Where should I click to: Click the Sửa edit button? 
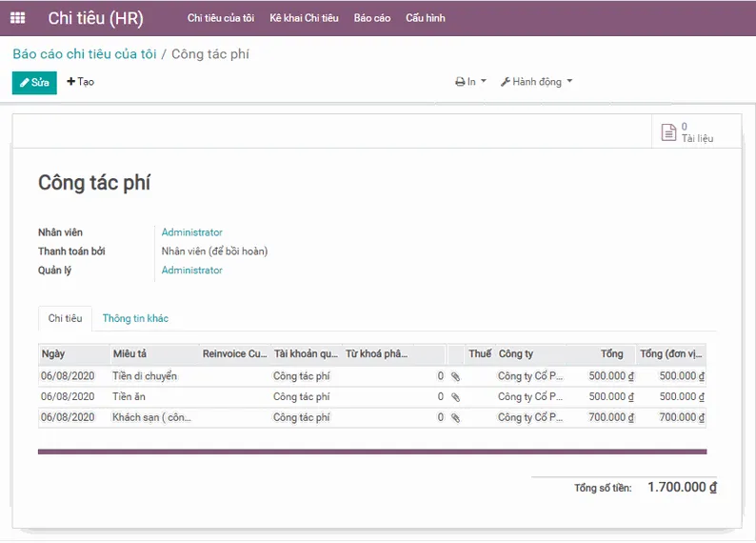click(34, 83)
